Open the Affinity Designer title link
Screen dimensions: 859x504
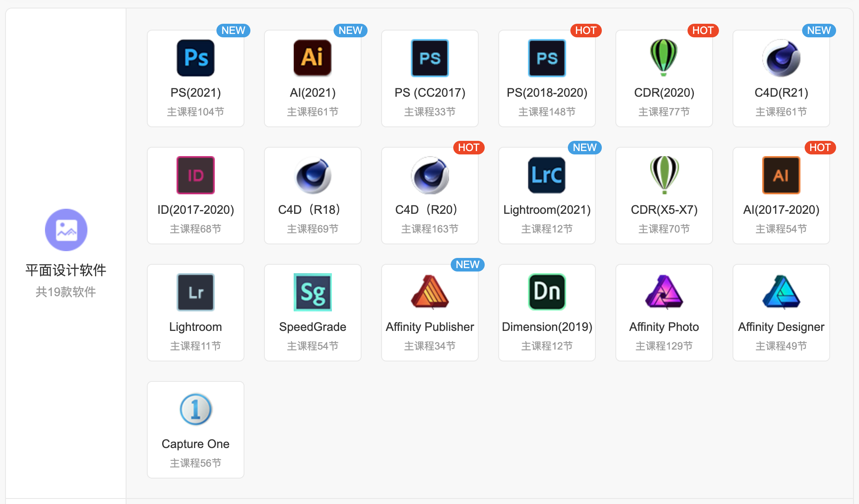coord(781,327)
